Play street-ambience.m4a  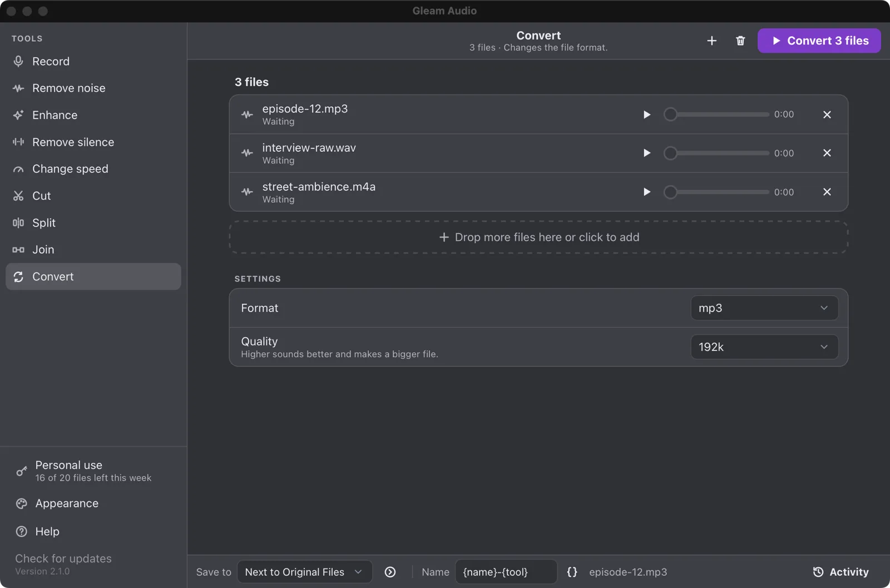tap(646, 192)
